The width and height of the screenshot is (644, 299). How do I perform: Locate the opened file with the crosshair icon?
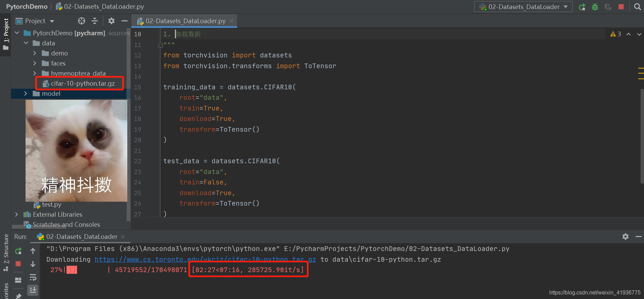82,21
